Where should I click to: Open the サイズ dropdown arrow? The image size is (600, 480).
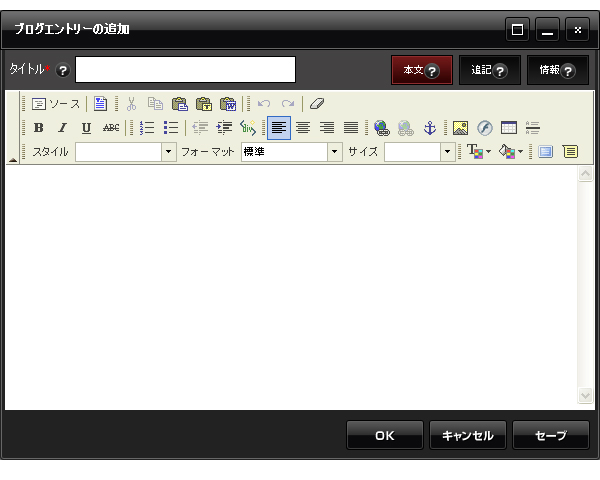pyautogui.click(x=447, y=152)
